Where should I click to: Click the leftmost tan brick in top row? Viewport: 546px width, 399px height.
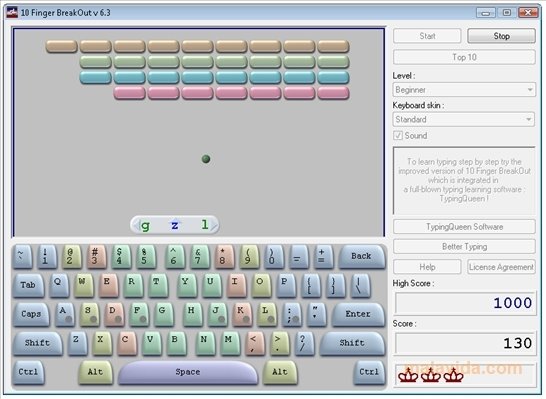tap(62, 46)
